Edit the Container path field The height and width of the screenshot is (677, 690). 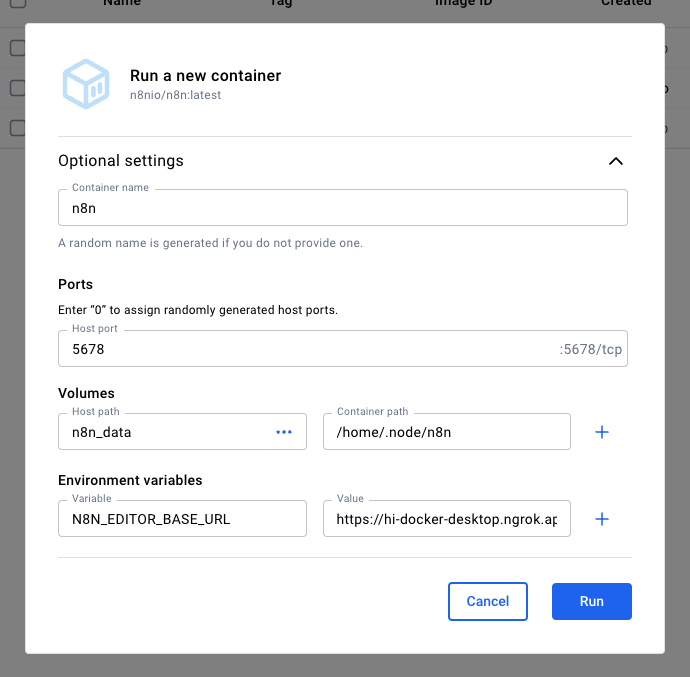coord(446,432)
